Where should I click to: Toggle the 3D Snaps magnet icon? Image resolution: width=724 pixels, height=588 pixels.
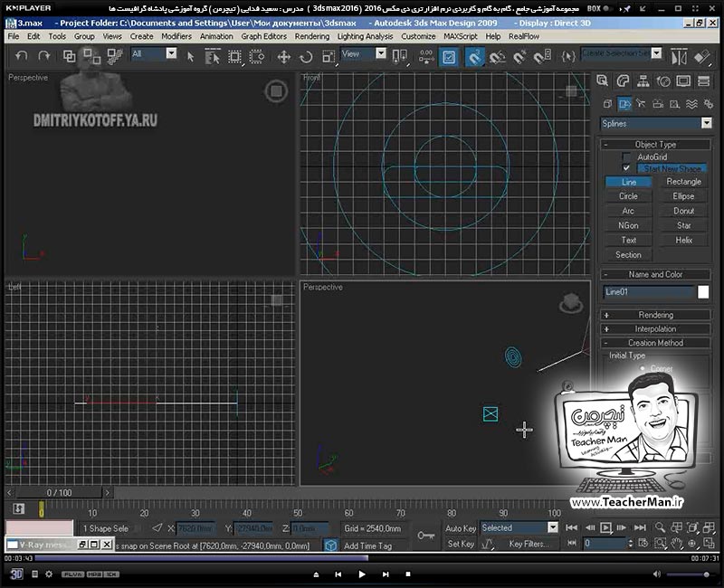point(474,57)
